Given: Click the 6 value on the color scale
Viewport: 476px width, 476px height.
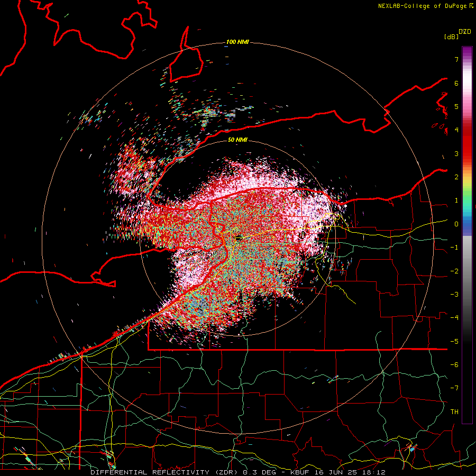Looking at the screenshot, I should coord(456,83).
